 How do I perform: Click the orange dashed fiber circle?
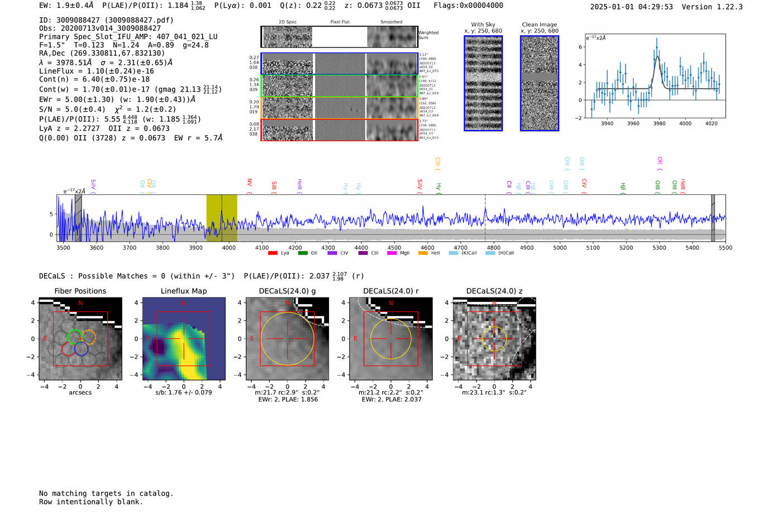88,337
